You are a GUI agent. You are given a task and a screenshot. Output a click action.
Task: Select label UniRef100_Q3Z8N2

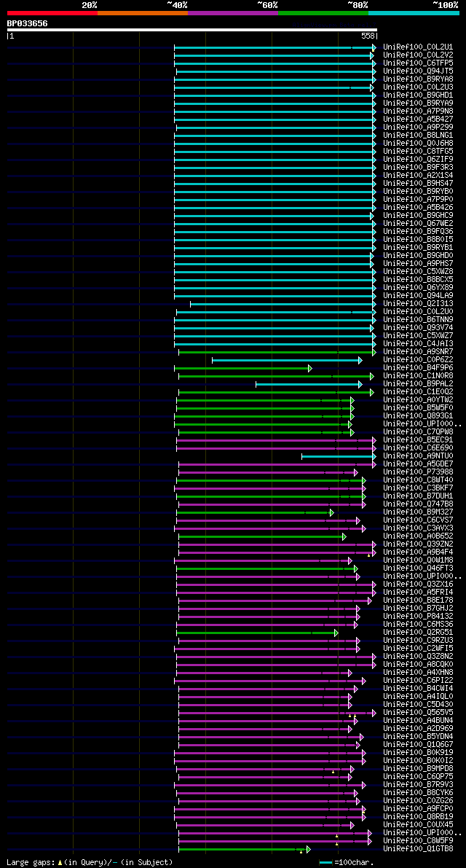418,657
